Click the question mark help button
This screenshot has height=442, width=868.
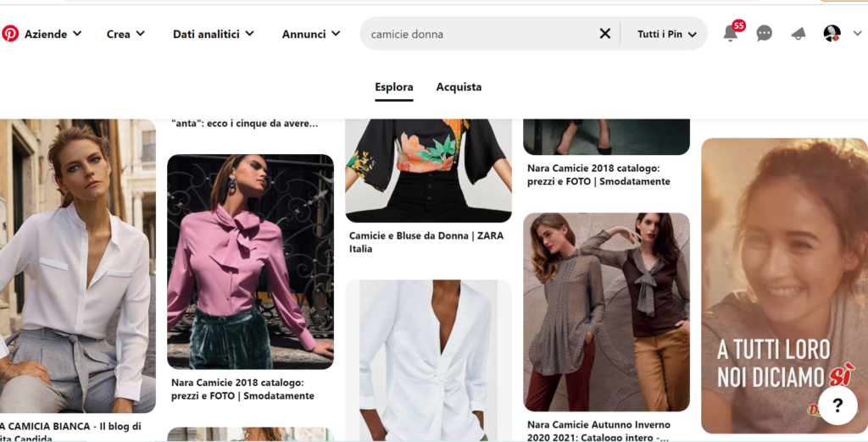pos(837,405)
